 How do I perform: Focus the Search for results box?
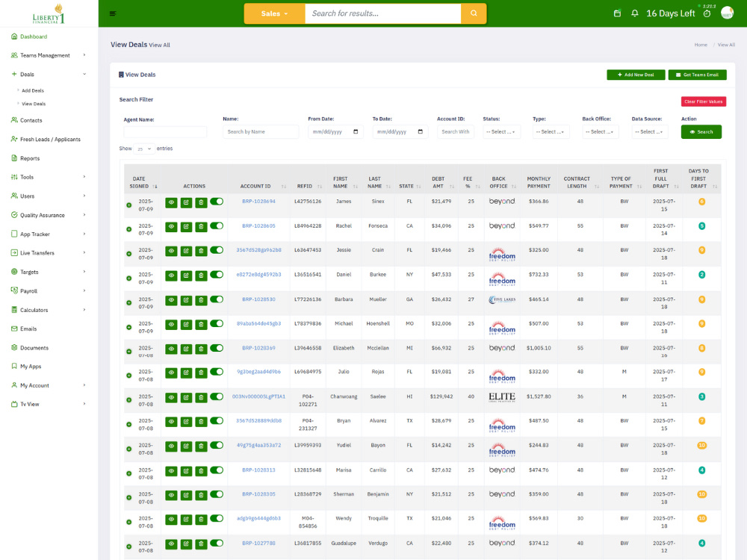pos(382,13)
